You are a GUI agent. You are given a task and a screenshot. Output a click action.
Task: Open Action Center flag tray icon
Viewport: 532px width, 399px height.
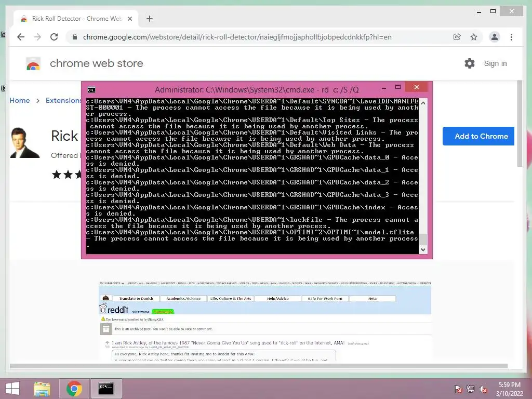(x=458, y=389)
